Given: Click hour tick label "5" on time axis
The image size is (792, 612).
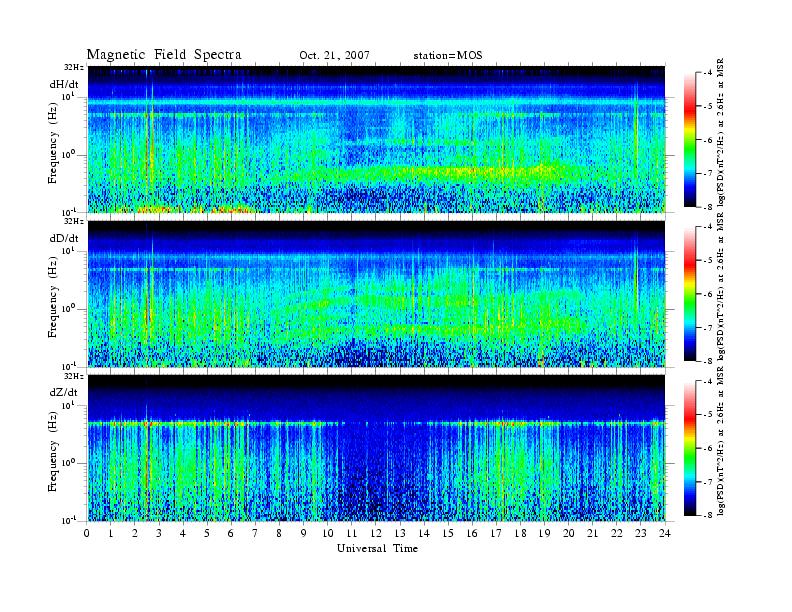Looking at the screenshot, I should pos(208,533).
